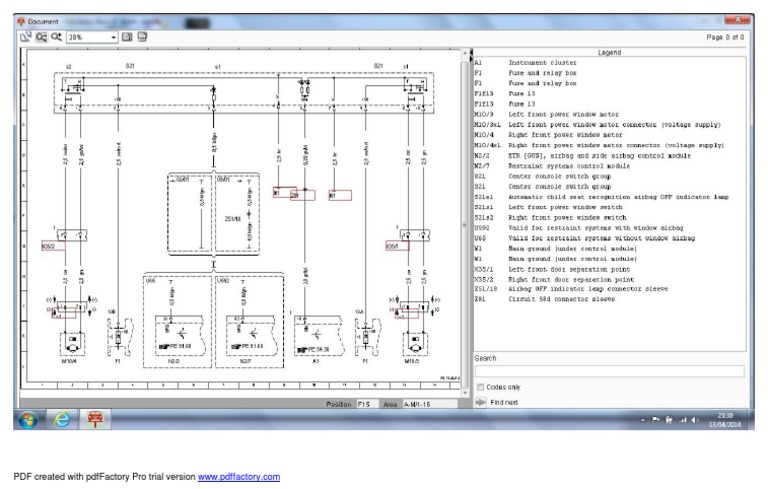Click the splitter grip between diagram and legend
Image resolution: width=768 pixels, height=489 pixels.
point(464,225)
